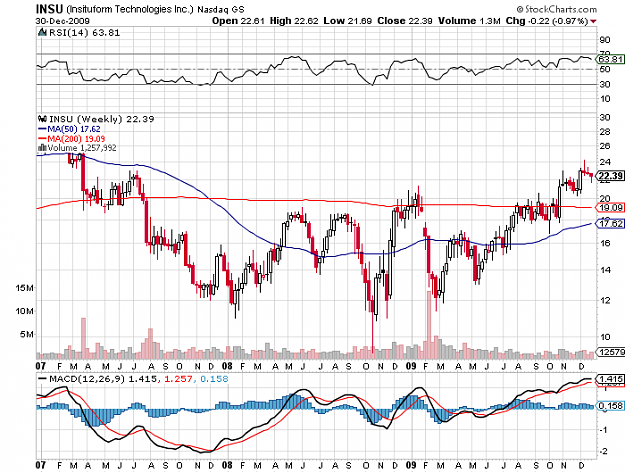Click the '08' year label below the MACD panel
The height and width of the screenshot is (473, 625).
point(227,465)
